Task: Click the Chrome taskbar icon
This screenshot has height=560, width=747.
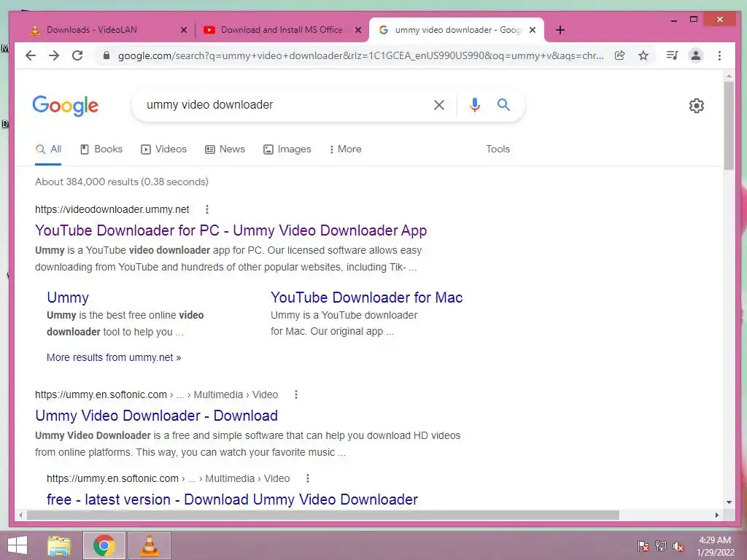Action: 104,545
